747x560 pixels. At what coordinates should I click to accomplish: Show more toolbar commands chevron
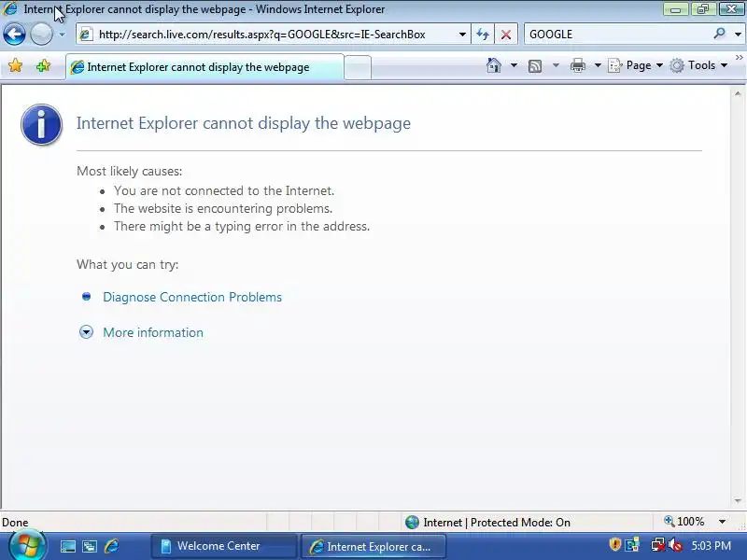click(740, 58)
